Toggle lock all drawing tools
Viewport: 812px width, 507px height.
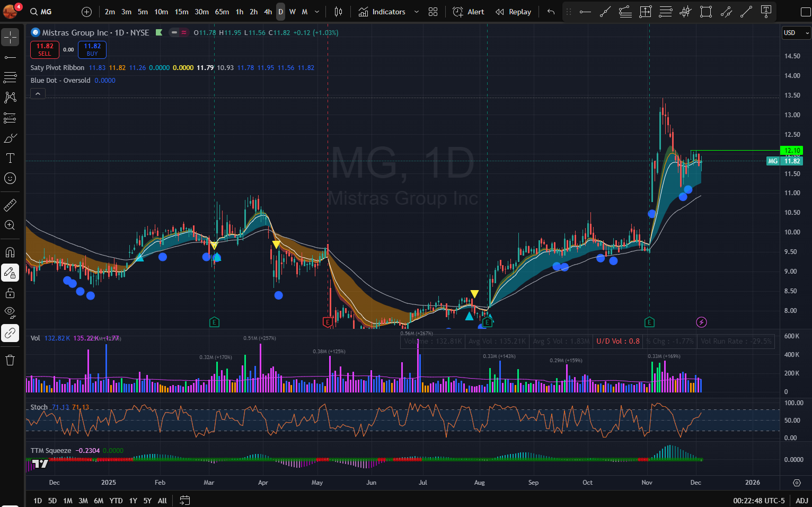[x=10, y=293]
